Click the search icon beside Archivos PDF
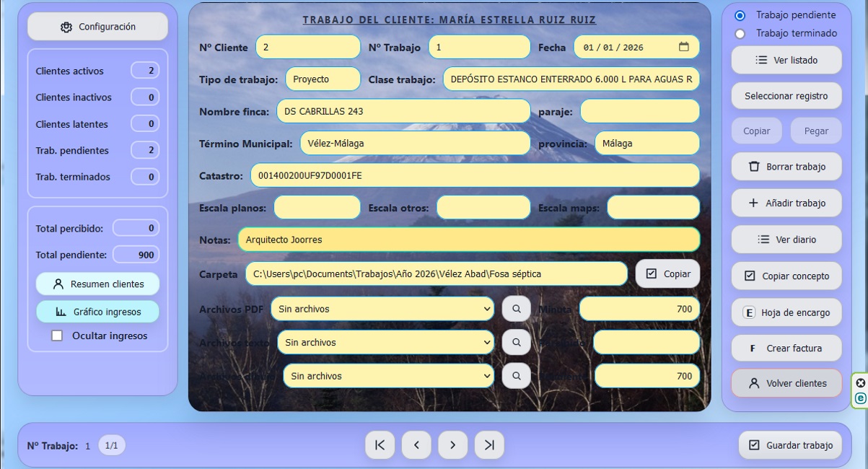Screen dimensions: 868x469 pos(516,309)
